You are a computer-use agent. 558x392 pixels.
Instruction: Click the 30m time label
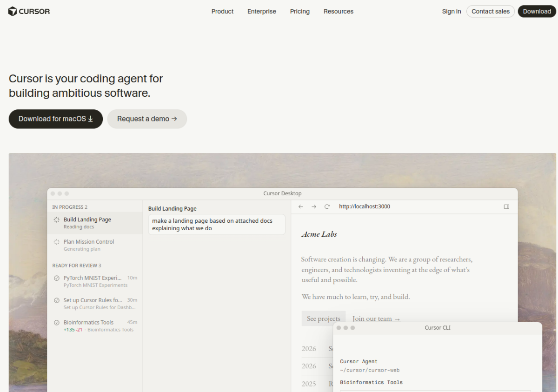(132, 300)
